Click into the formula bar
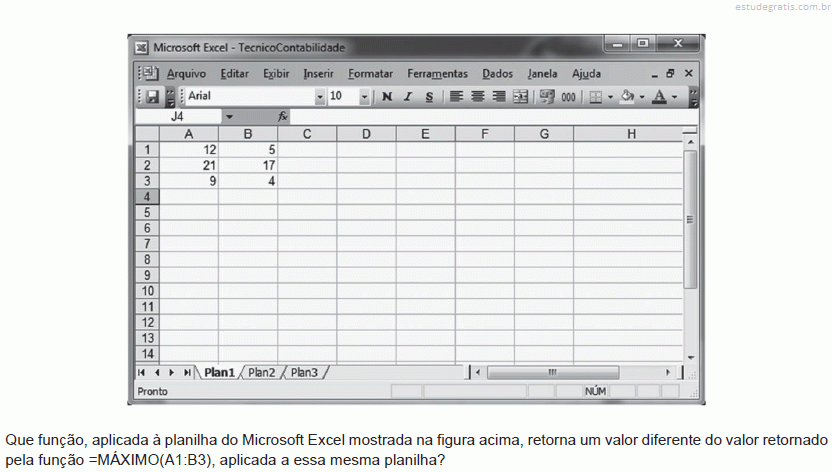This screenshot has height=472, width=832. coord(493,117)
